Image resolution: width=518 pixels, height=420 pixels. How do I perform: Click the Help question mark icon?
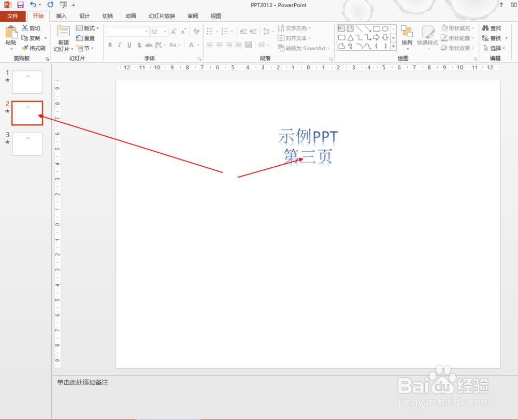(x=501, y=5)
